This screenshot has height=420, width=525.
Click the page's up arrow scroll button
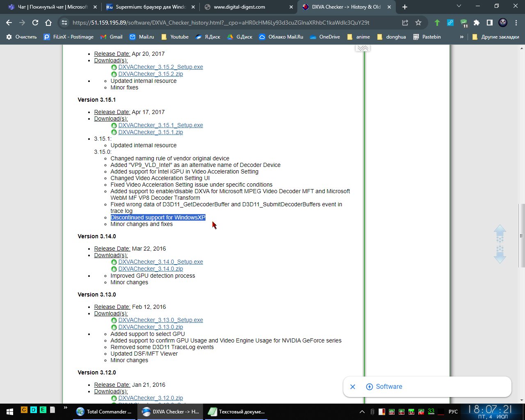[500, 233]
